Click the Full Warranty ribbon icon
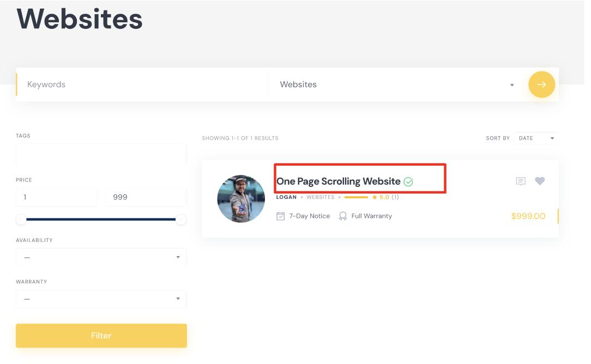The width and height of the screenshot is (591, 364). pos(342,216)
